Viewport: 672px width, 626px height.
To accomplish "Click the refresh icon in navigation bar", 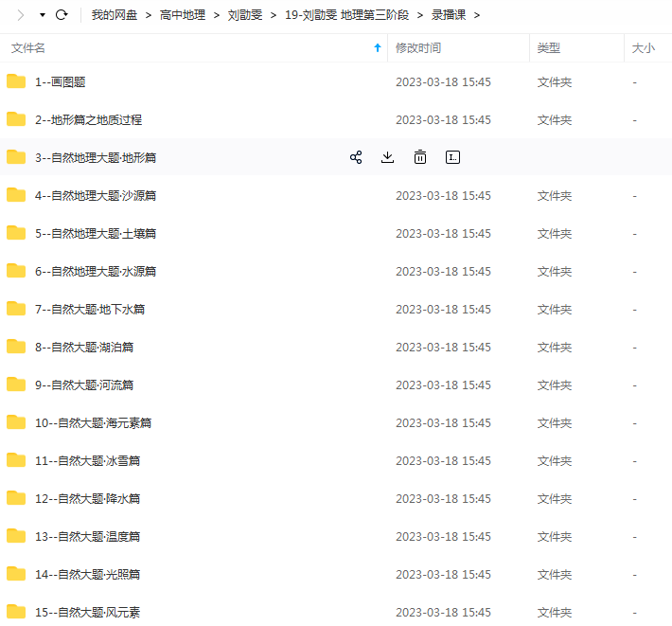I will (62, 15).
